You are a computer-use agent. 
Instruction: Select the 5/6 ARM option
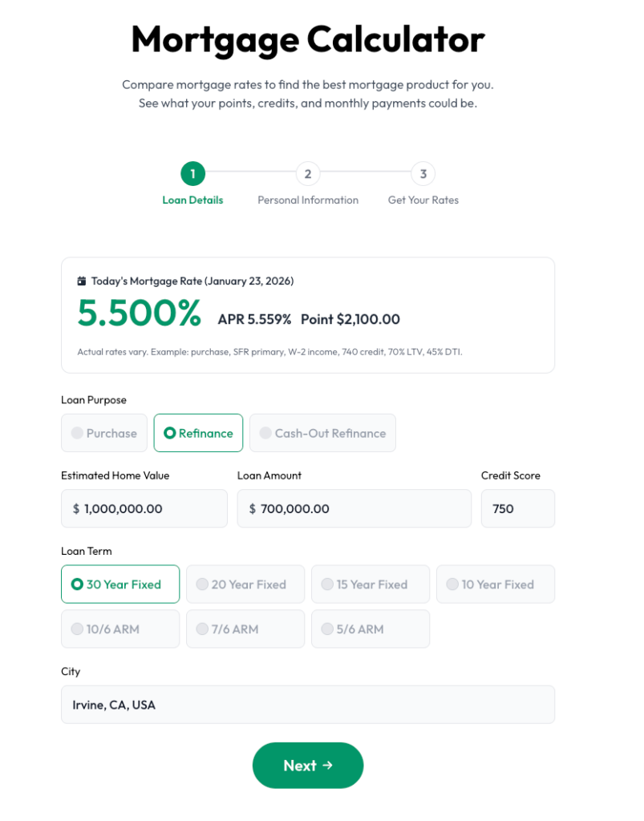370,629
